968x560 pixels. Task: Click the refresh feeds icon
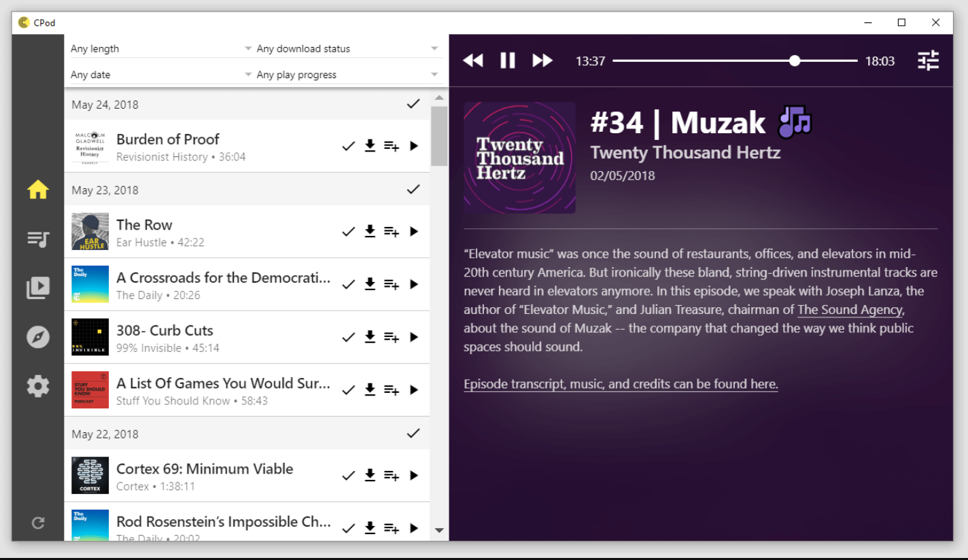click(38, 523)
